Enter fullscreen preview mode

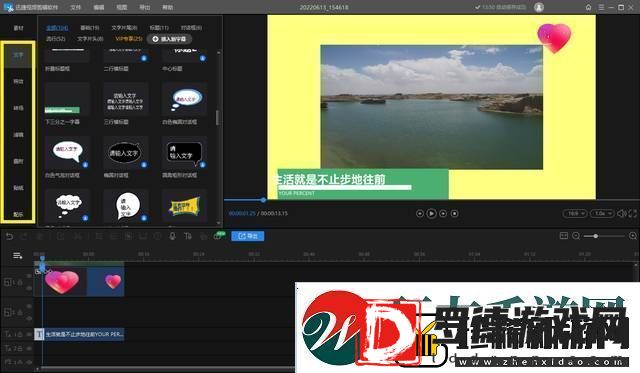tap(632, 213)
